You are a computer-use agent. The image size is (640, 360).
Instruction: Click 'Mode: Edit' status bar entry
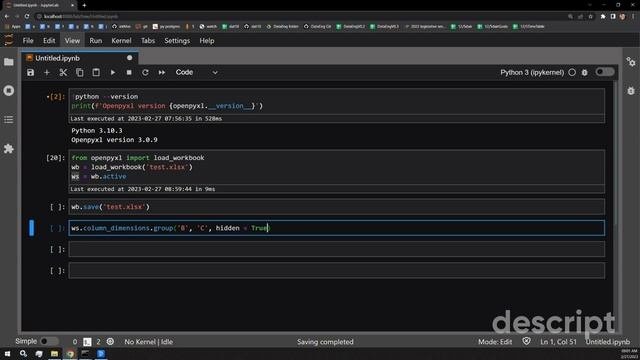point(495,342)
